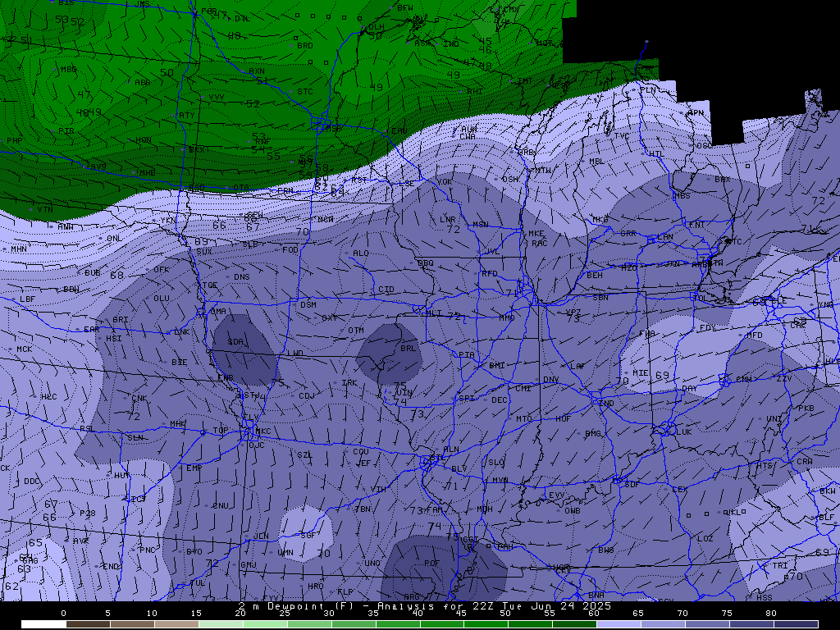Select the DBQ station label
Viewport: 840px width, 630px height.
(426, 263)
